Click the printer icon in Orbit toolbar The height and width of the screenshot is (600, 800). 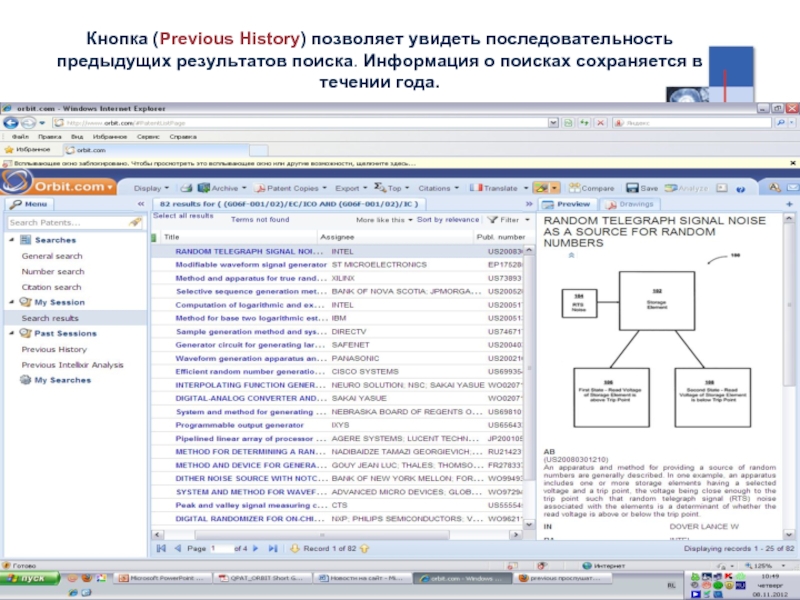[x=186, y=188]
